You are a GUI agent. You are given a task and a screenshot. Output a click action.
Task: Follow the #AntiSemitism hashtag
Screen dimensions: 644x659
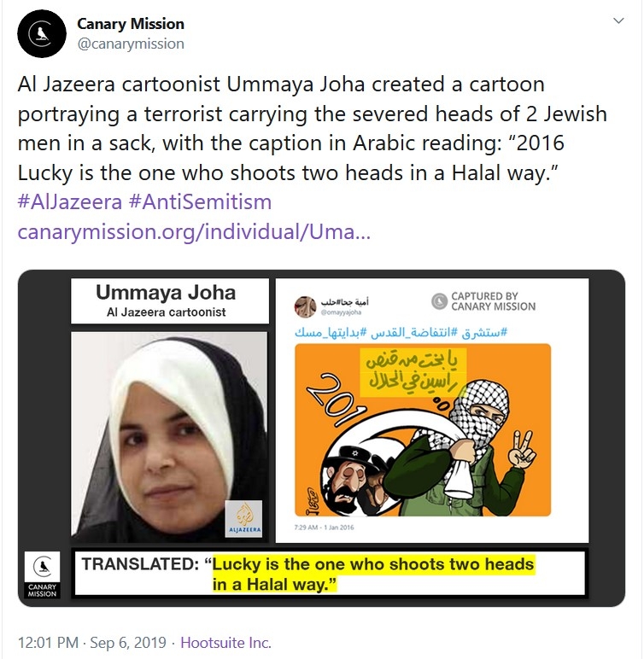tap(200, 202)
